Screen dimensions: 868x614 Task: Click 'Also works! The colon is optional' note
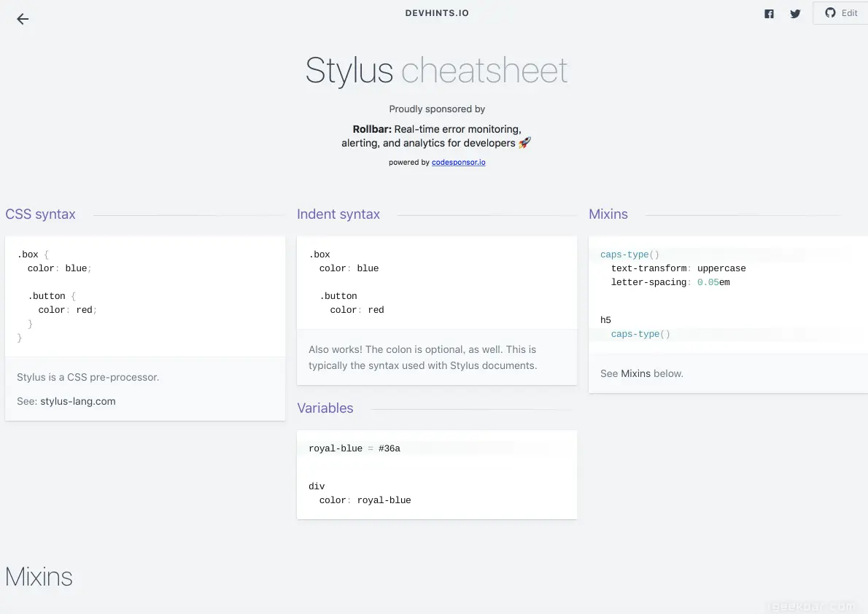coord(422,357)
